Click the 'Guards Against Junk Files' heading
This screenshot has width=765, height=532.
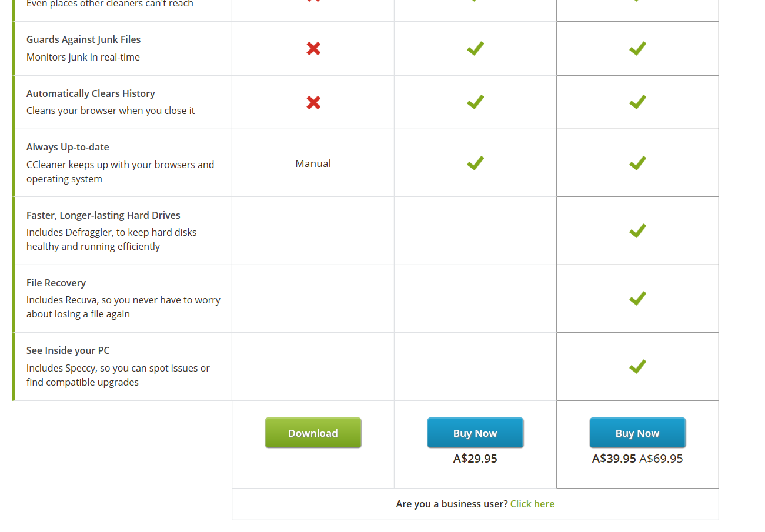click(83, 39)
